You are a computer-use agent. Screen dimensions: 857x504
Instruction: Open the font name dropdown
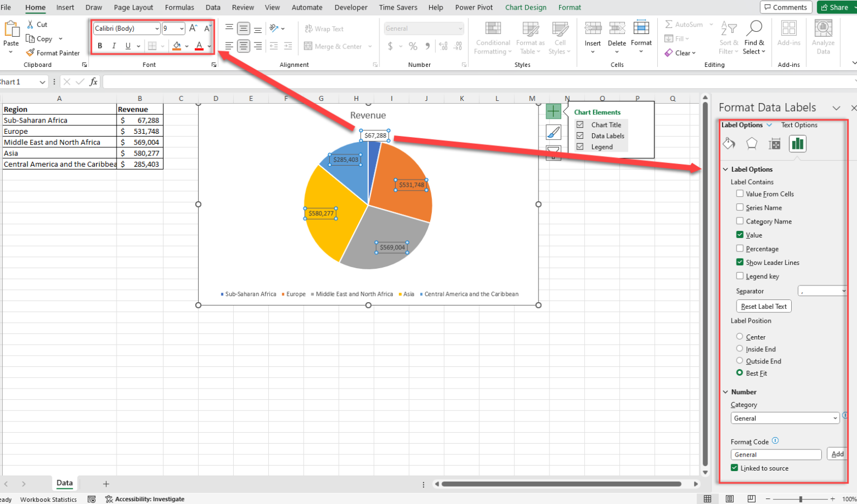[x=156, y=28]
